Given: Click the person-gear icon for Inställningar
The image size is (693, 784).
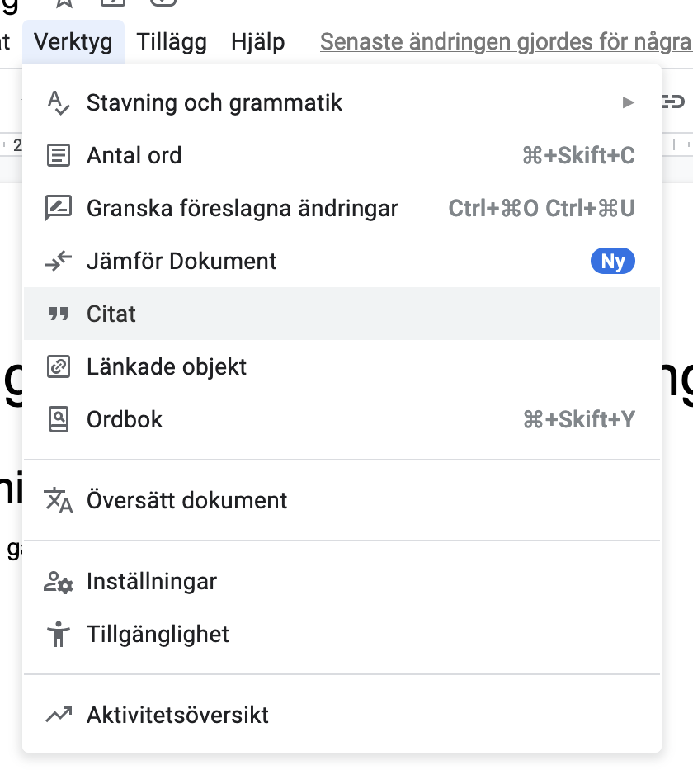Looking at the screenshot, I should [x=59, y=582].
